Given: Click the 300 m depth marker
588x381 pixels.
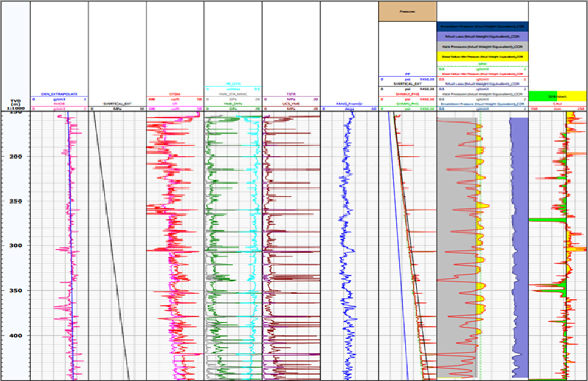Looking at the screenshot, I should (x=16, y=246).
